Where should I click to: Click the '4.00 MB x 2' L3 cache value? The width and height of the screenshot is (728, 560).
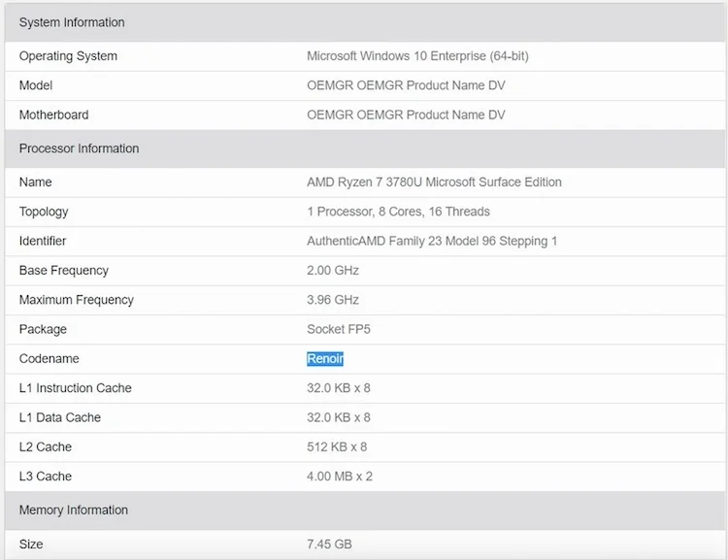coord(340,477)
